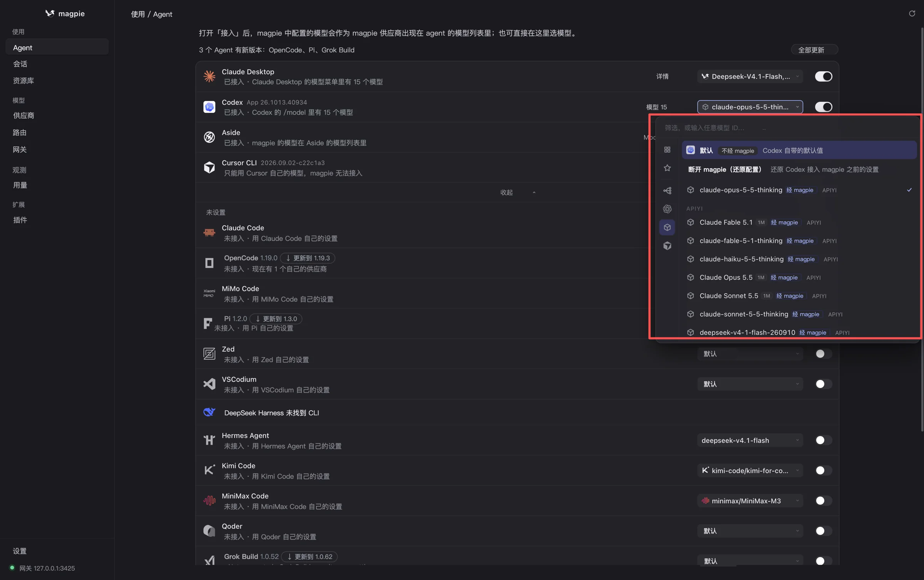Click the 全部更新 button
Image resolution: width=924 pixels, height=580 pixels.
(x=814, y=50)
